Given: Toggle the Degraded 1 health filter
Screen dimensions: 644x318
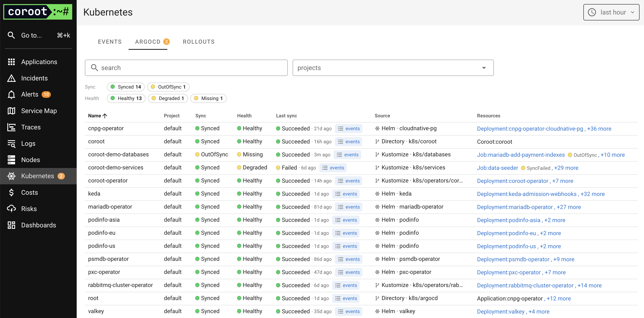Looking at the screenshot, I should (168, 98).
